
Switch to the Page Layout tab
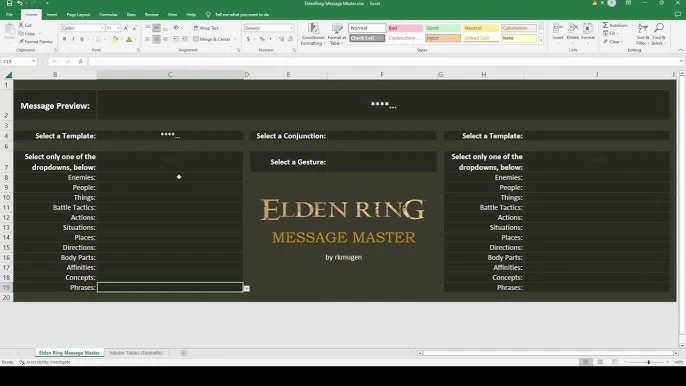[x=78, y=14]
